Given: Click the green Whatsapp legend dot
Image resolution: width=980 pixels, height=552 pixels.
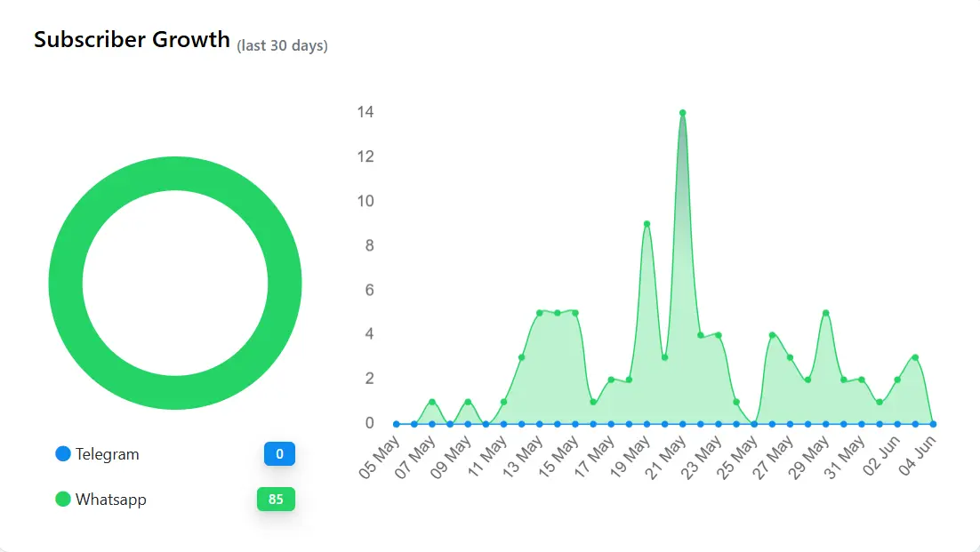Looking at the screenshot, I should click(x=63, y=500).
